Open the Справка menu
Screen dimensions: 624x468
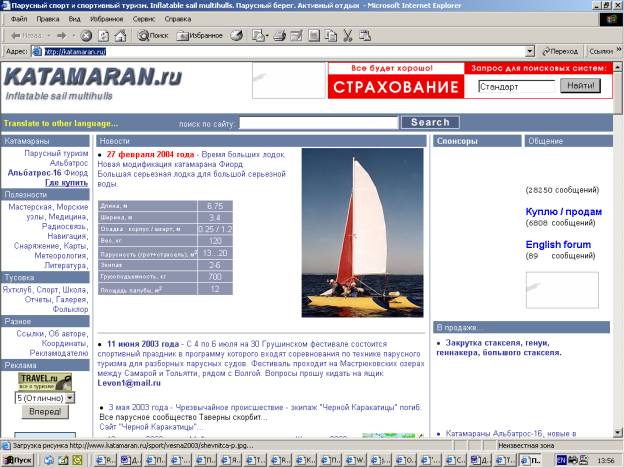point(177,19)
